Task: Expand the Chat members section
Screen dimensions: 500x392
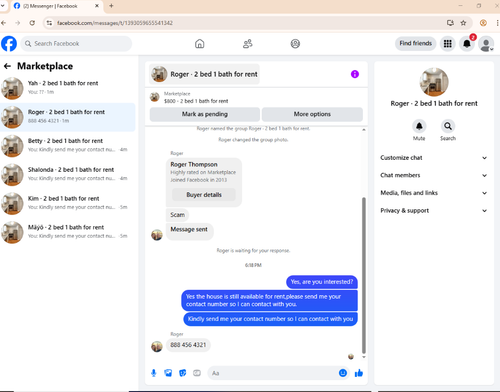Action: 434,175
